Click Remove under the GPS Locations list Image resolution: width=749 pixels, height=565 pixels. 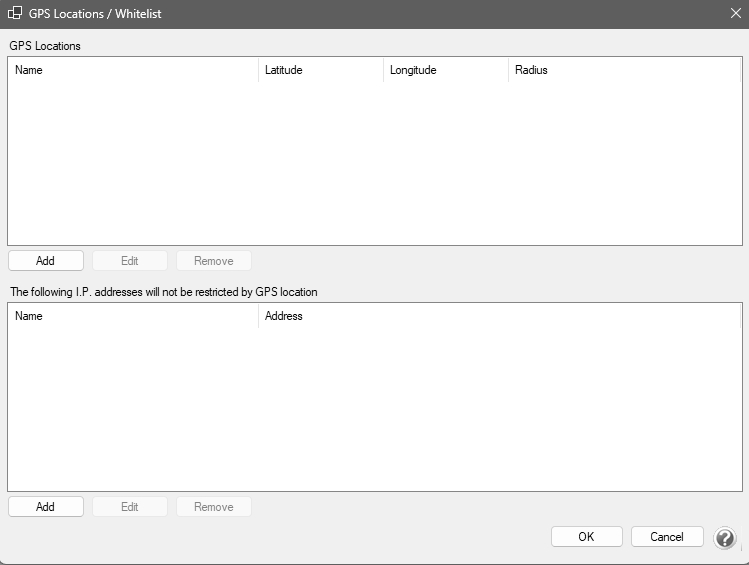213,261
